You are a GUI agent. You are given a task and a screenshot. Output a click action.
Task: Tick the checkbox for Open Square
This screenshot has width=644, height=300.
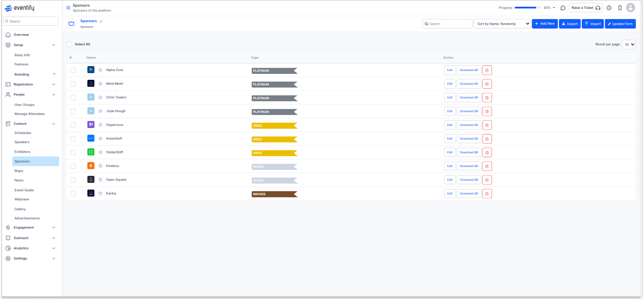pos(73,180)
